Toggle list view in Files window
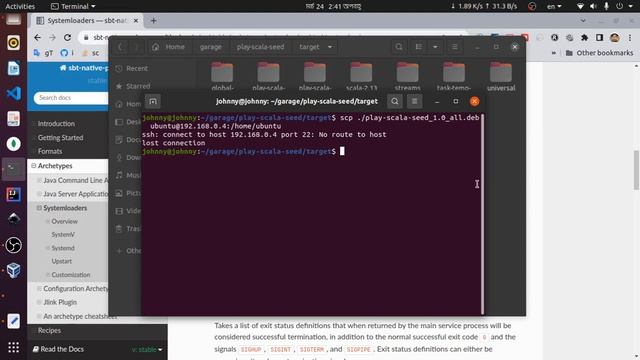Image resolution: width=640 pixels, height=360 pixels. pos(419,47)
